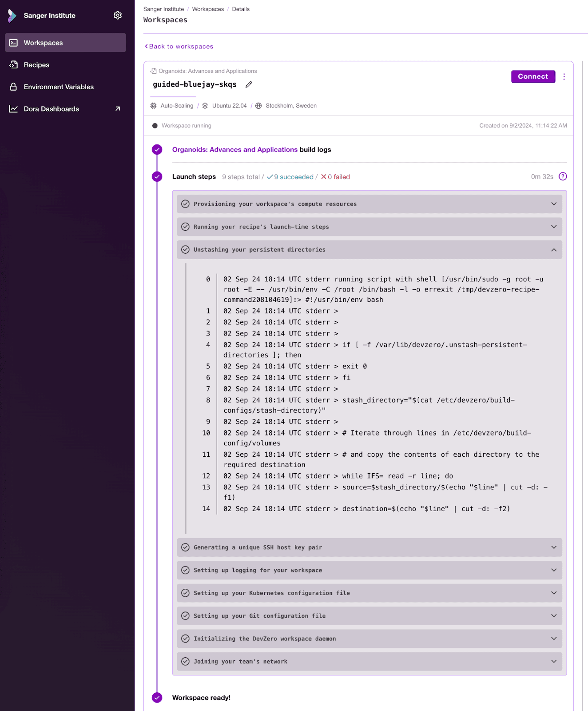Select Workspaces in the breadcrumb trail
Viewport: 588px width, 711px height.
point(208,9)
